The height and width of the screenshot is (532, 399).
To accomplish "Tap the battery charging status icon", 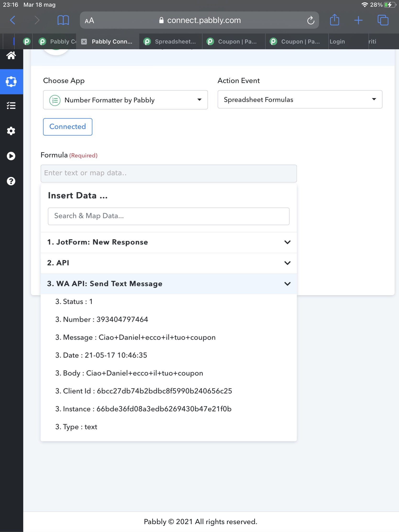I will pos(390,5).
